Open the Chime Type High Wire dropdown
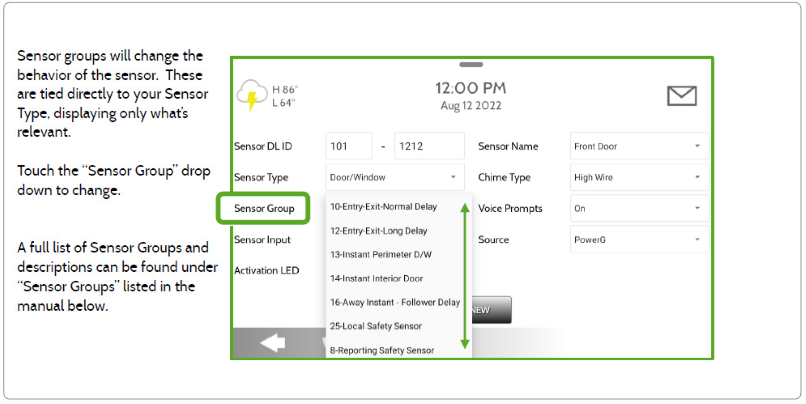Image resolution: width=806 pixels, height=404 pixels. [638, 177]
